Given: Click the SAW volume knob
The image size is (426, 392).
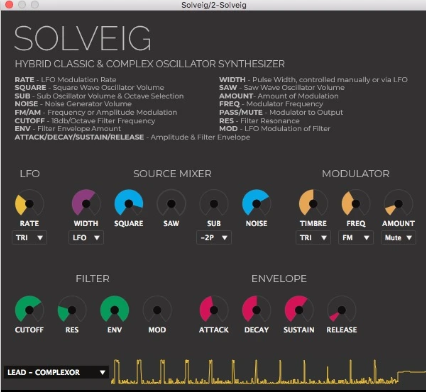Looking at the screenshot, I should point(171,203).
